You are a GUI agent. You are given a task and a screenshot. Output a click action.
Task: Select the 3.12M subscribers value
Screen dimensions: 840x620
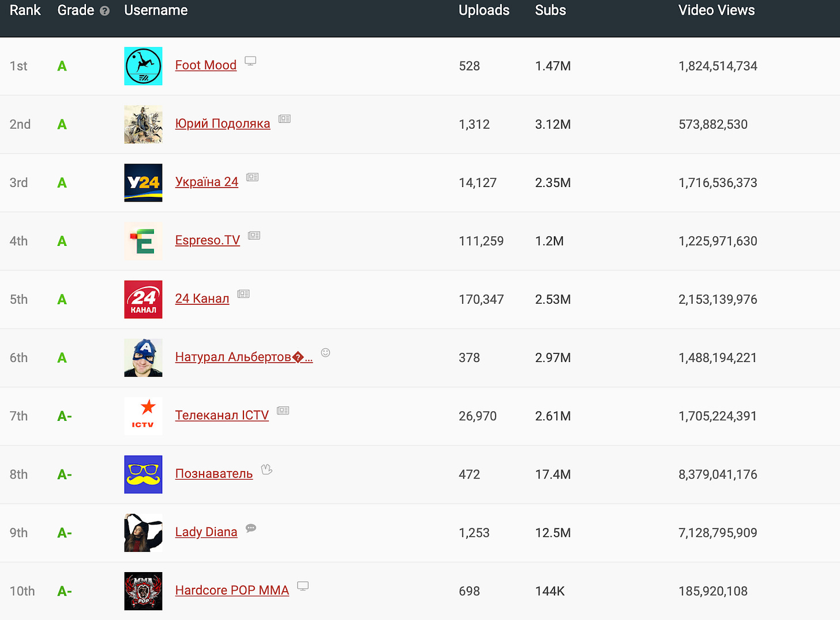553,125
